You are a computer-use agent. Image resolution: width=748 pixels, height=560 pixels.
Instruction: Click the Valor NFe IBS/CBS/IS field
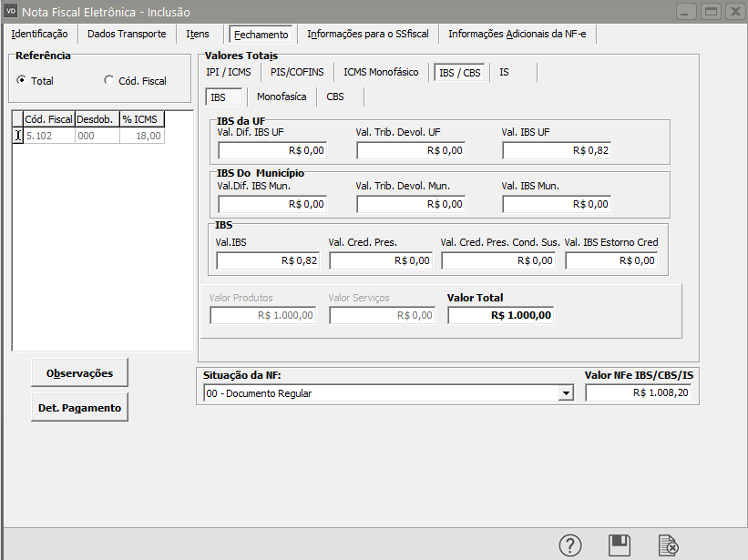click(x=638, y=393)
